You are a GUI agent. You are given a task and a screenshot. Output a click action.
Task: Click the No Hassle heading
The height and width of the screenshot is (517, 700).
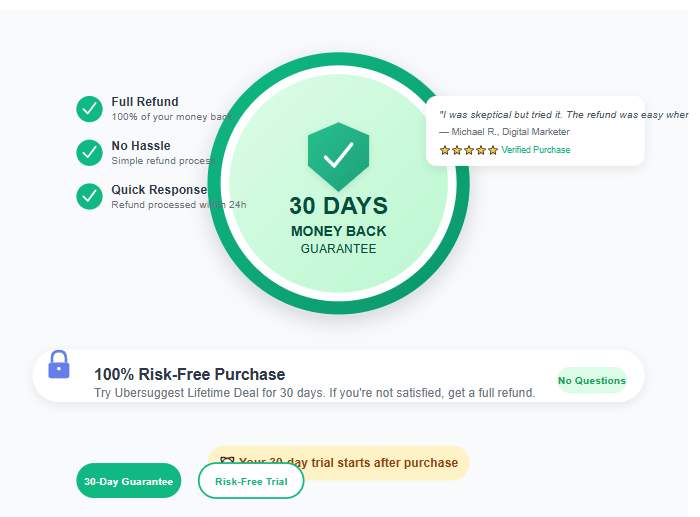pos(141,146)
